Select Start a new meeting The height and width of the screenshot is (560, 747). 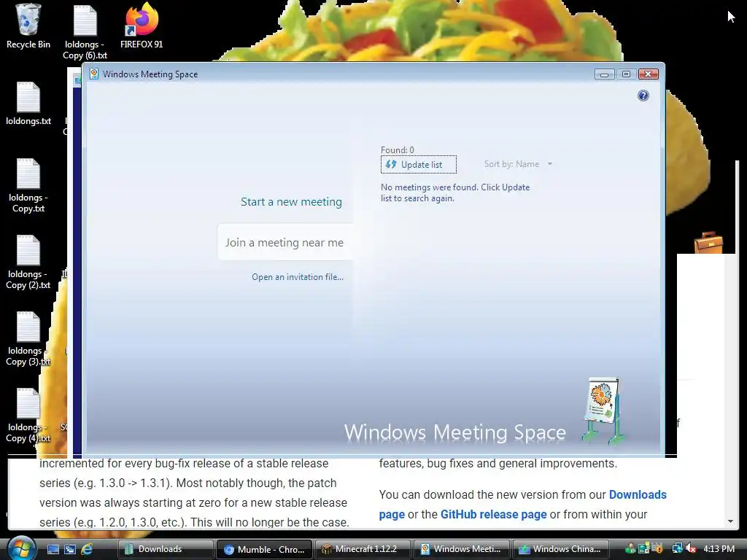tap(291, 202)
